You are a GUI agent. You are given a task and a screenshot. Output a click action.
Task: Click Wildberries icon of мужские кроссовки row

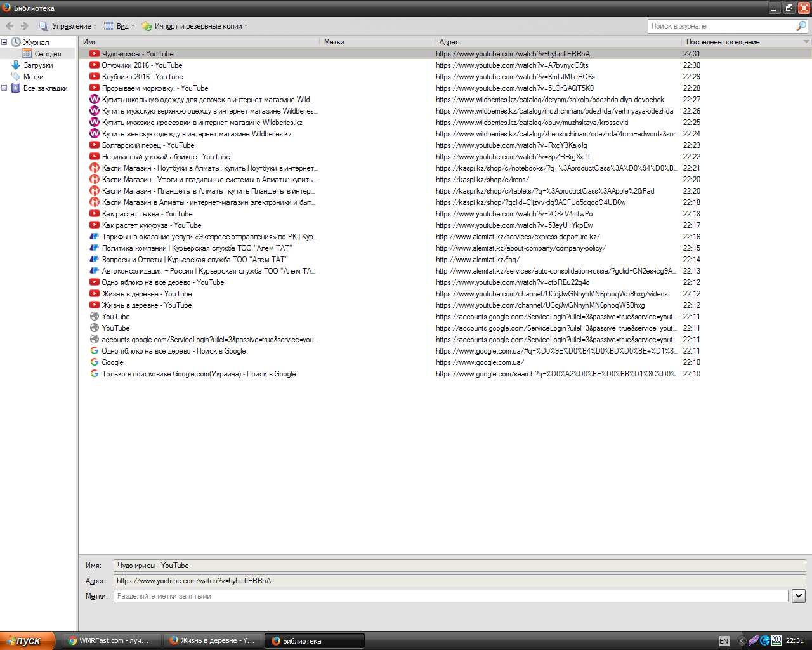point(95,123)
